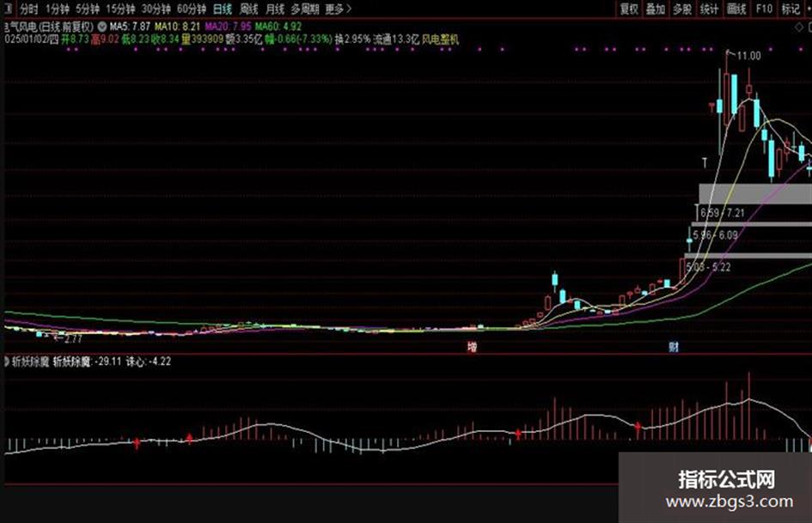812x523 pixels.
Task: Click the 增 event marker on chart
Action: click(x=472, y=347)
